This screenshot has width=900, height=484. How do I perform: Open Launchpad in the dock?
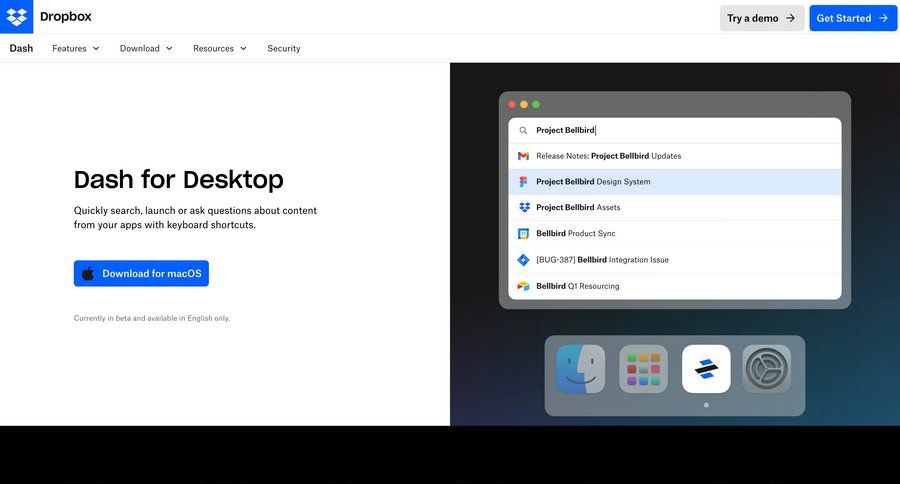(x=643, y=369)
